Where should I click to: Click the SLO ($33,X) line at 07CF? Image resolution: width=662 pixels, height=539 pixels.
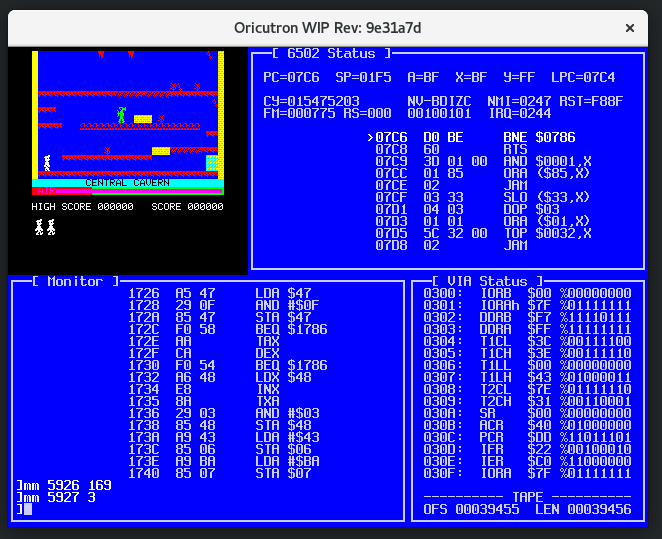(x=482, y=197)
